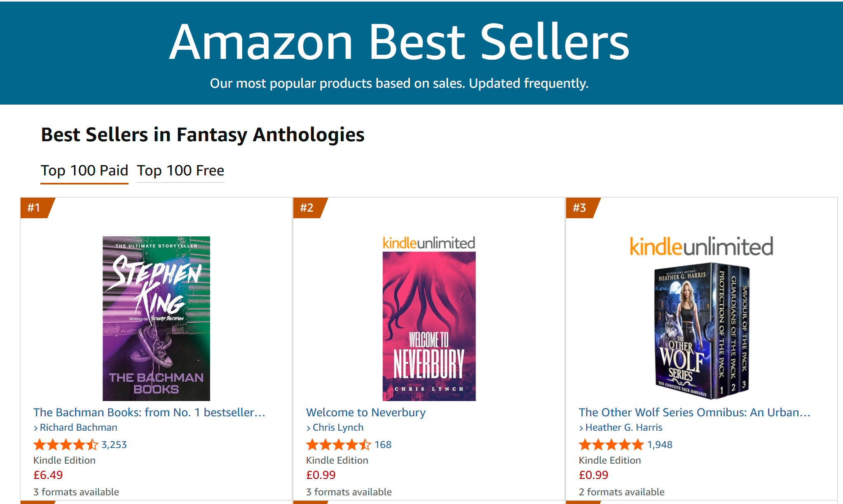Click the £6.49 Kindle price
Image resolution: width=843 pixels, height=504 pixels.
pos(48,475)
